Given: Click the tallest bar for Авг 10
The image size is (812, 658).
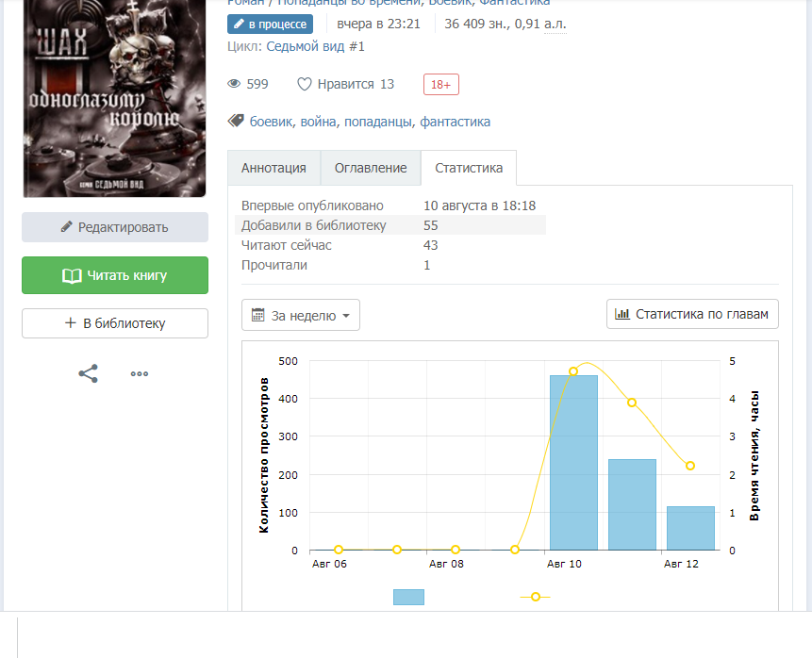Looking at the screenshot, I should click(x=573, y=462).
